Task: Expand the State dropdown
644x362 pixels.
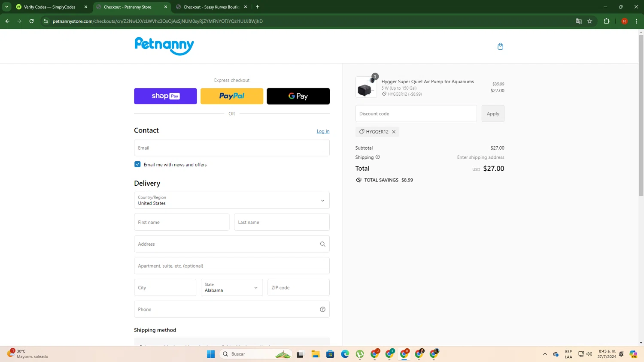Action: coord(232,287)
